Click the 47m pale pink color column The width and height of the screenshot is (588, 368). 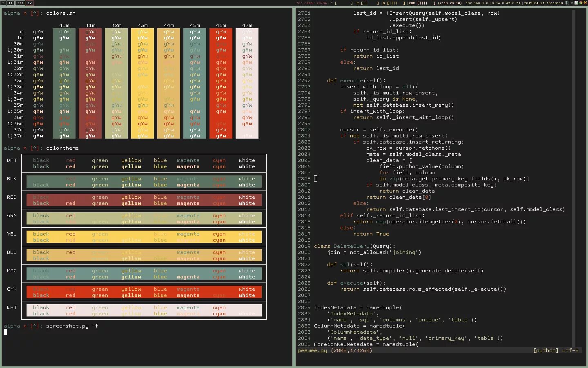(x=247, y=83)
